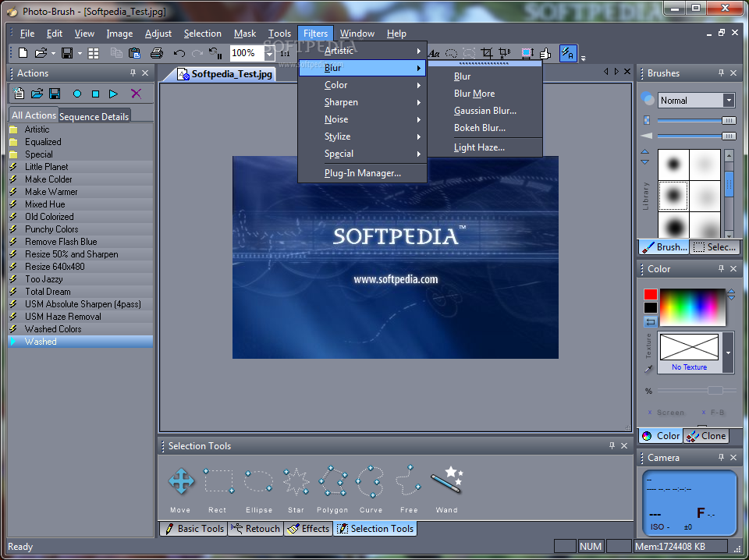Click the eyedropper icon in Color panel
749x560 pixels.
click(648, 369)
